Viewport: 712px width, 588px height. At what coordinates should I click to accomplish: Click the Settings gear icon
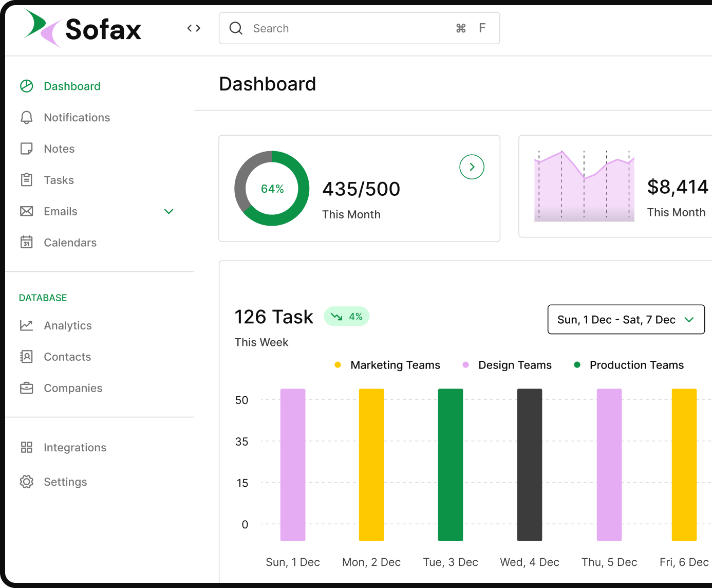click(x=26, y=482)
